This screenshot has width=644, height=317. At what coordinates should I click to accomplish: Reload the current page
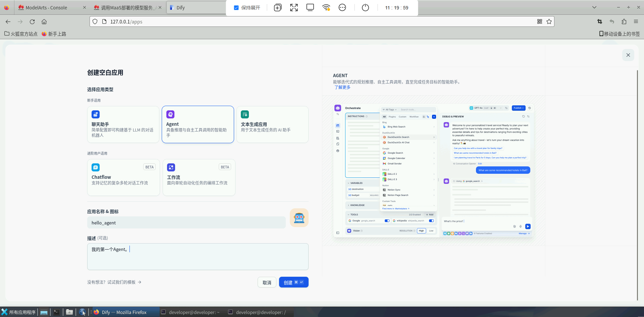coord(32,21)
